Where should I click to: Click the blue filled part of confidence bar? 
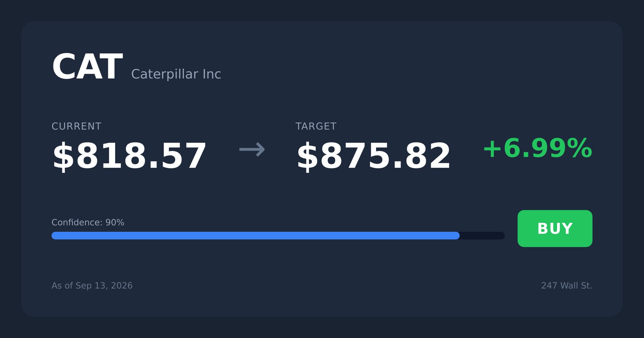tap(256, 235)
